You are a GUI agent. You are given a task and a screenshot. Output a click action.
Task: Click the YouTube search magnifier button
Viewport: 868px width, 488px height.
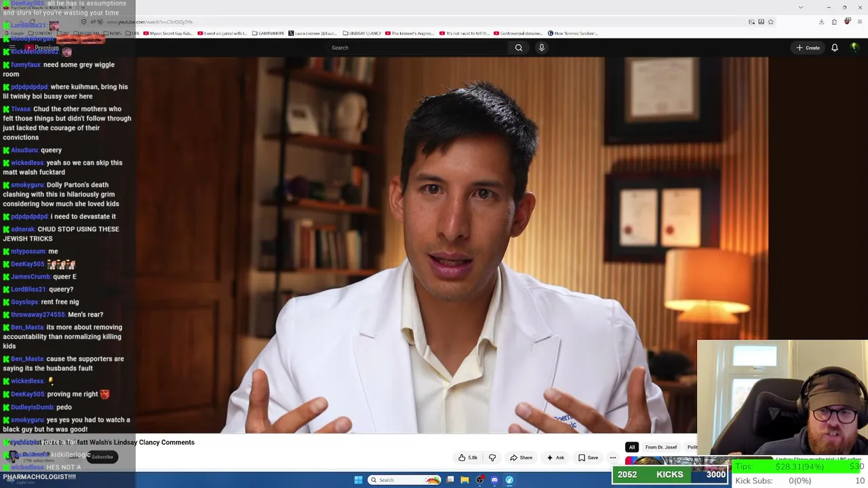pos(519,47)
